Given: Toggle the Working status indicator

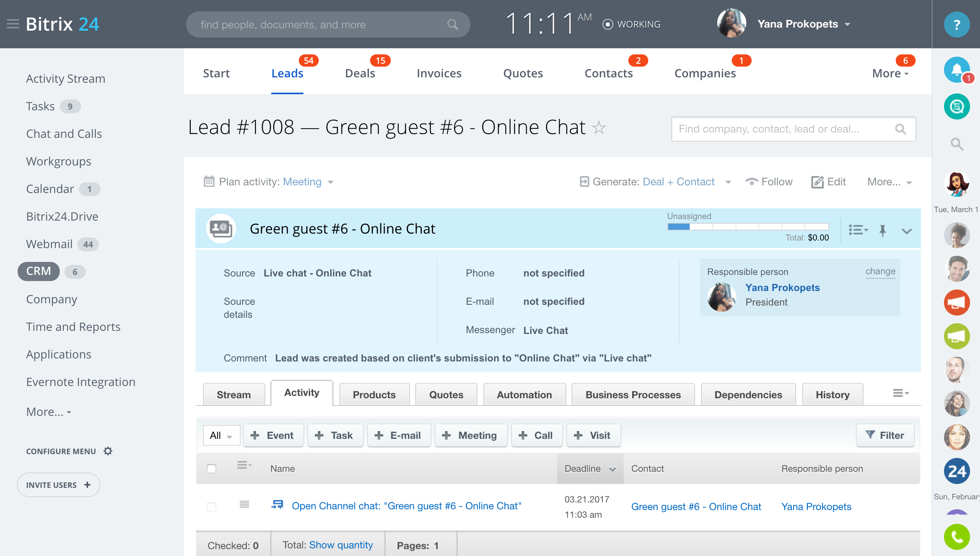Looking at the screenshot, I should point(608,25).
